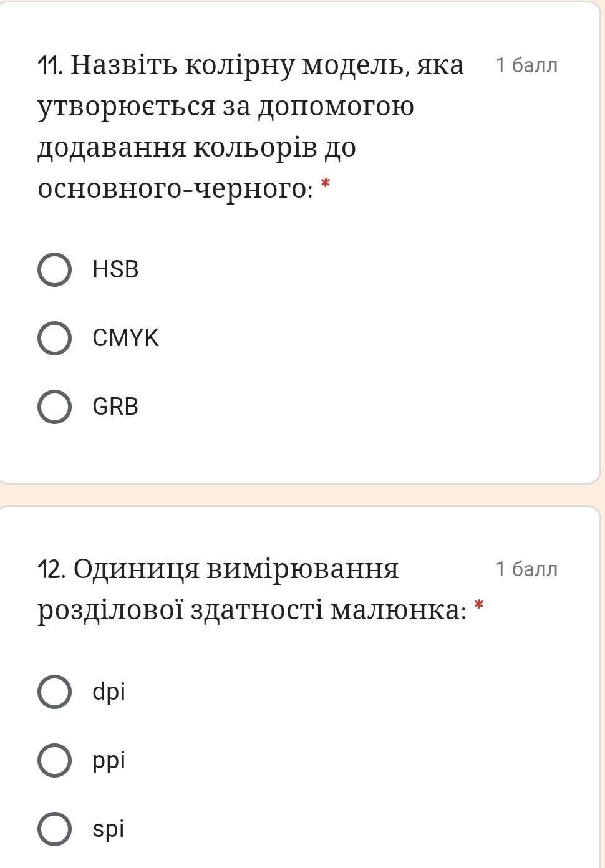Click the GRB answer label text
The image size is (605, 868).
point(115,407)
